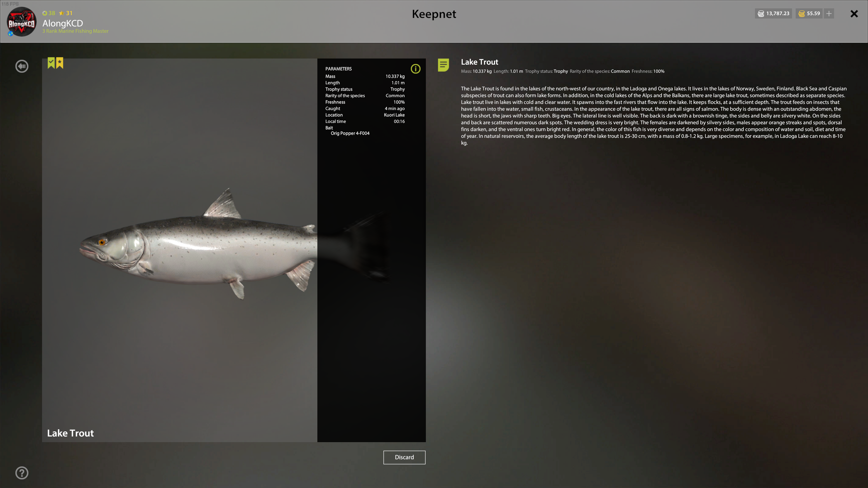The image size is (868, 488).
Task: Click the Caught value 4 min ago
Action: click(395, 108)
